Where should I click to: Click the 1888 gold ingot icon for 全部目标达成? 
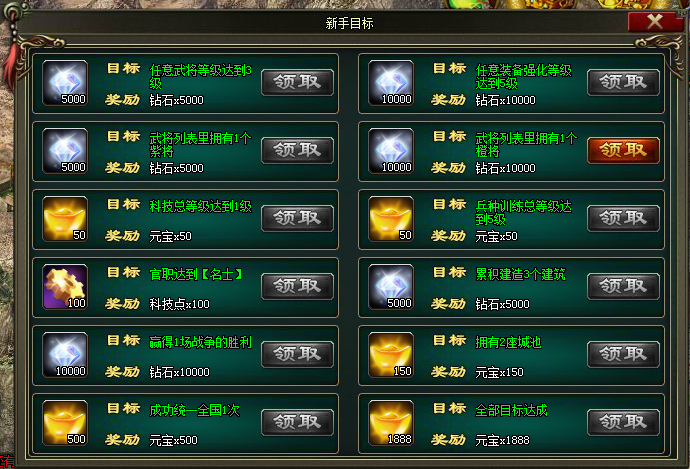391,423
